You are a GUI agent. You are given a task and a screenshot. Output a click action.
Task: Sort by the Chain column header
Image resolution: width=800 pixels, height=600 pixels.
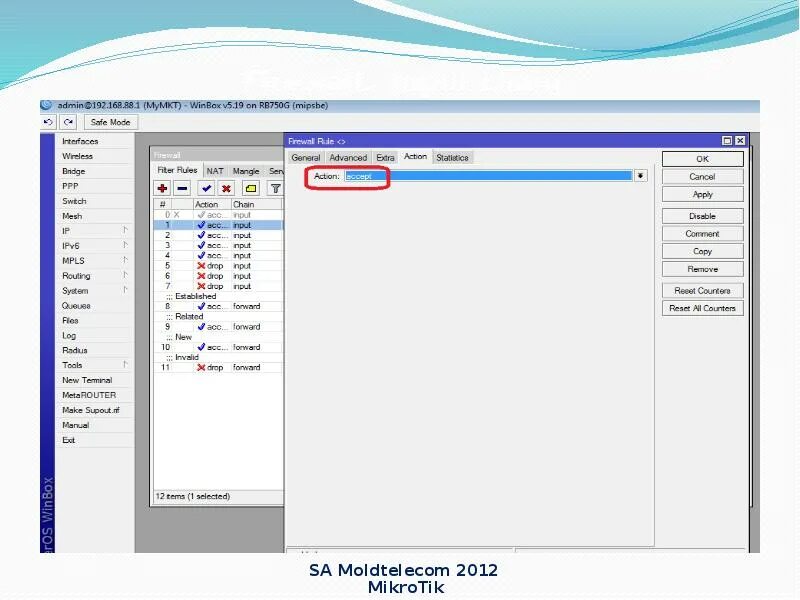click(x=256, y=204)
